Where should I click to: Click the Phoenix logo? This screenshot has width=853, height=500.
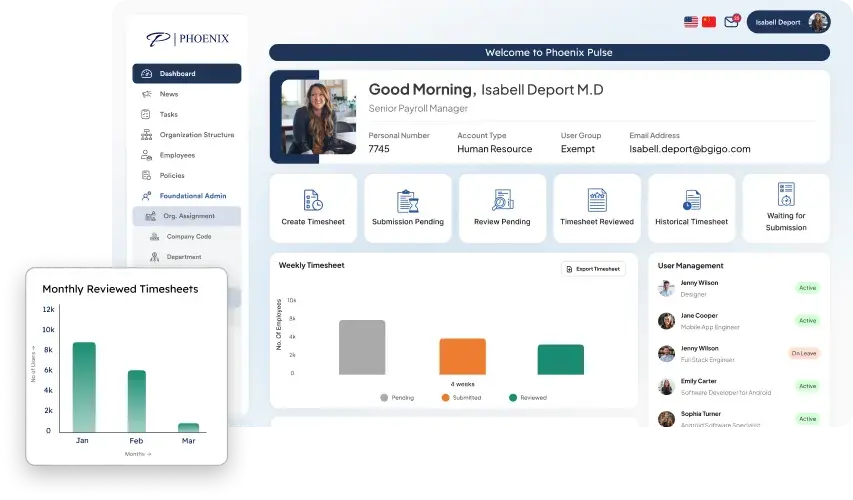point(187,39)
